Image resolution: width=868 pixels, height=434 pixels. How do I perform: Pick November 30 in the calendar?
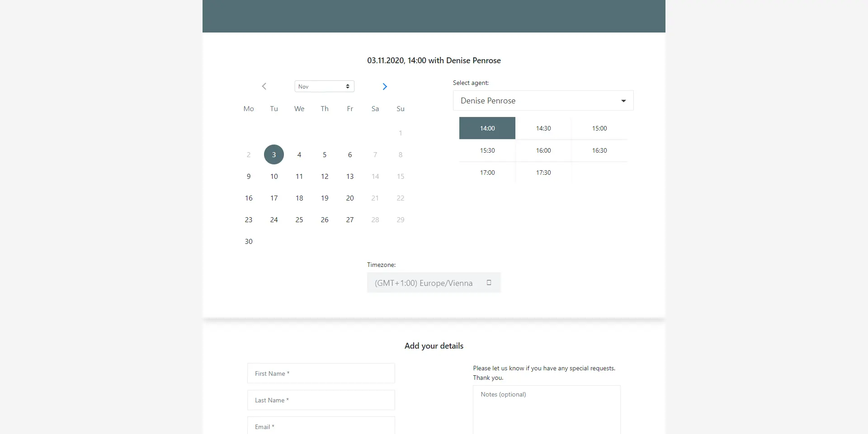pos(249,241)
